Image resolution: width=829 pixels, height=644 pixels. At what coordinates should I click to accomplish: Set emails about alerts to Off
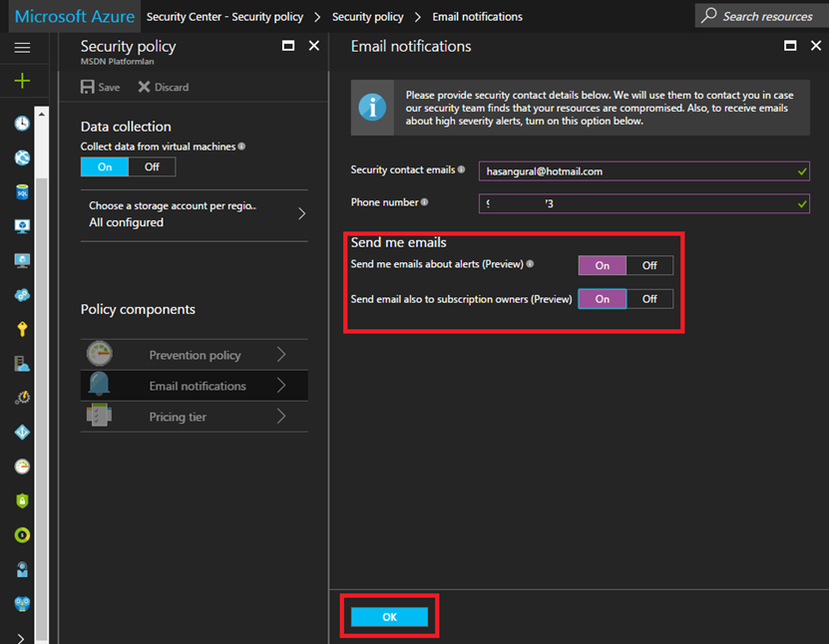pos(649,265)
